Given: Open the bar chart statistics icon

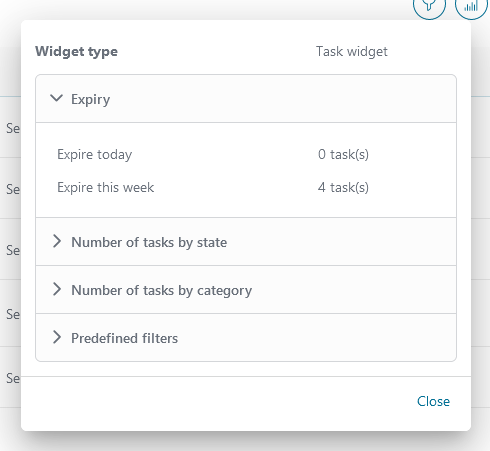Looking at the screenshot, I should point(471,6).
